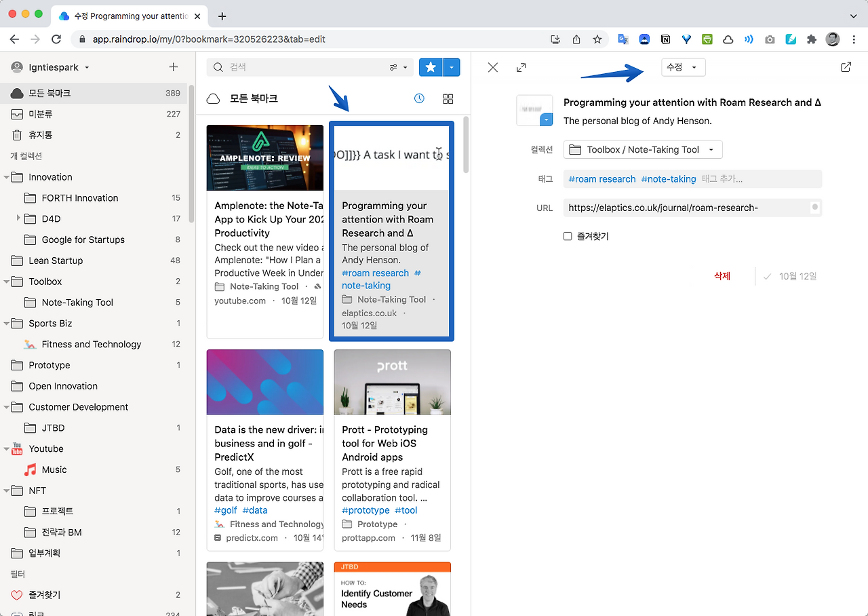The image size is (868, 616).
Task: Click the green printer extension icon
Action: 707,39
